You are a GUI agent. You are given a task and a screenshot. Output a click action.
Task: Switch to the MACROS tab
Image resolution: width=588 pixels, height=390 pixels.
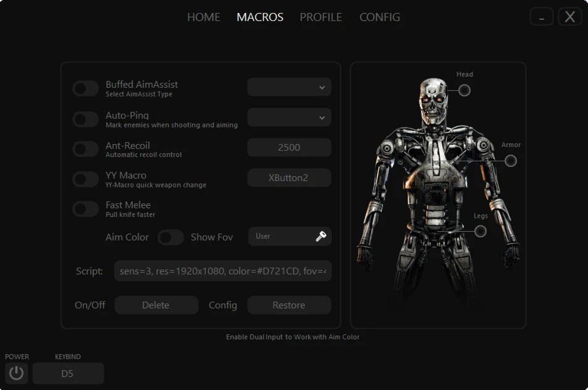point(260,17)
